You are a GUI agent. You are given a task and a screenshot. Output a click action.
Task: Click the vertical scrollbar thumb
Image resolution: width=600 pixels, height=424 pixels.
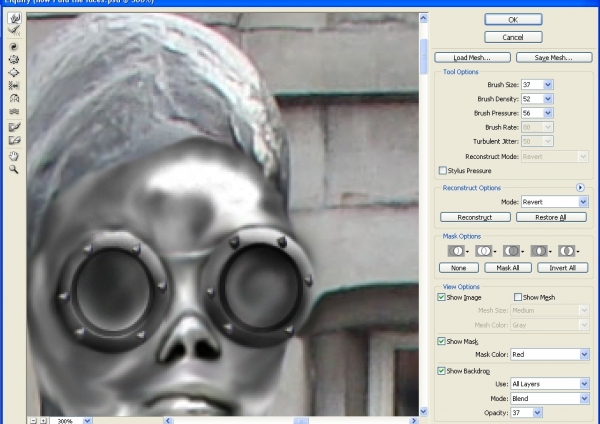[423, 56]
